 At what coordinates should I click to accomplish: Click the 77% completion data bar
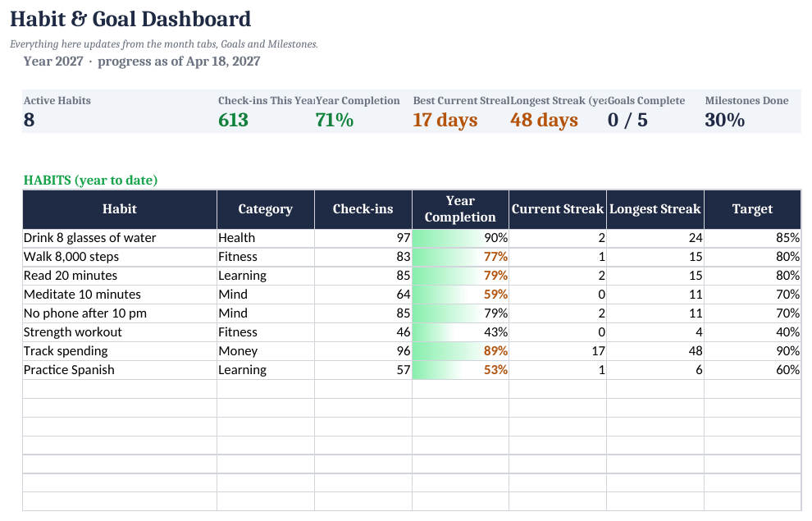tap(460, 257)
